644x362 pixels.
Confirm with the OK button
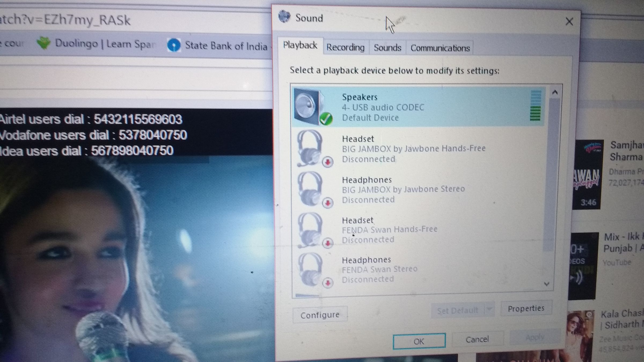click(x=419, y=341)
